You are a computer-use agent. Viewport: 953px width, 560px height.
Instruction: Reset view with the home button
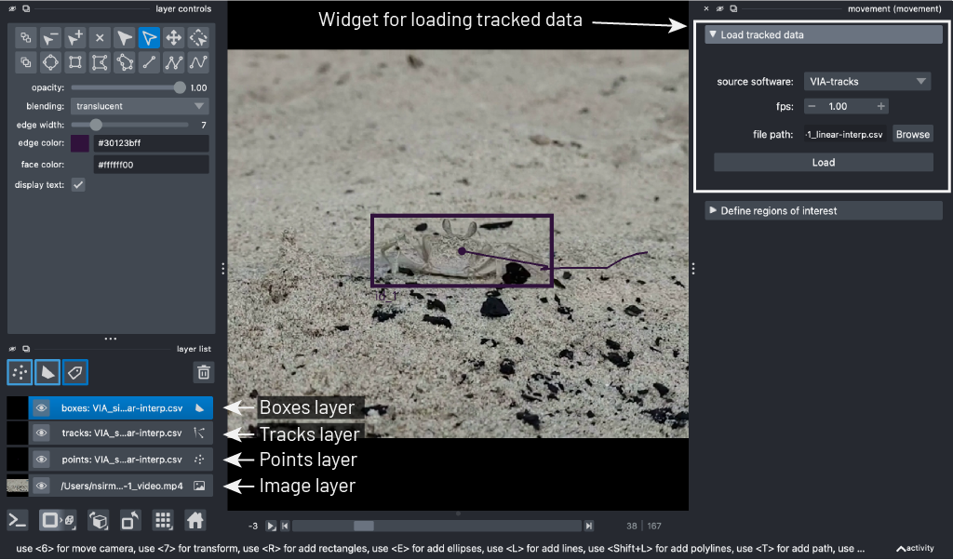(x=195, y=521)
